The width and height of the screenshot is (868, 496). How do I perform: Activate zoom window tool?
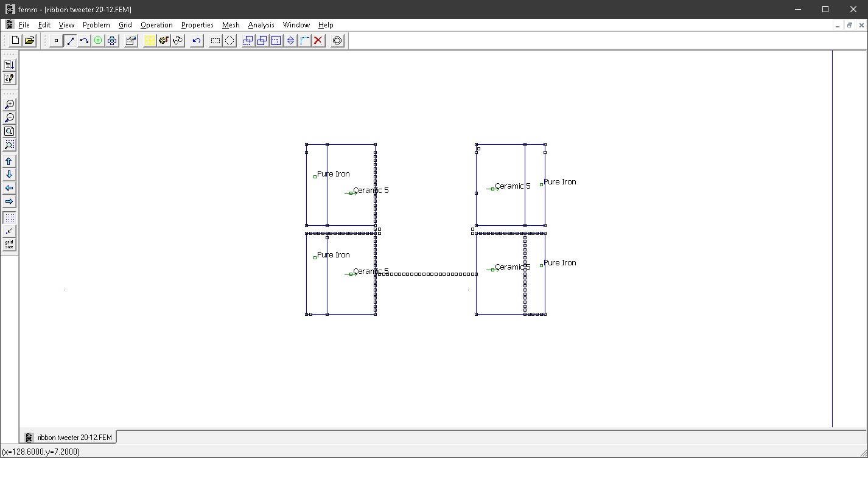pos(9,145)
